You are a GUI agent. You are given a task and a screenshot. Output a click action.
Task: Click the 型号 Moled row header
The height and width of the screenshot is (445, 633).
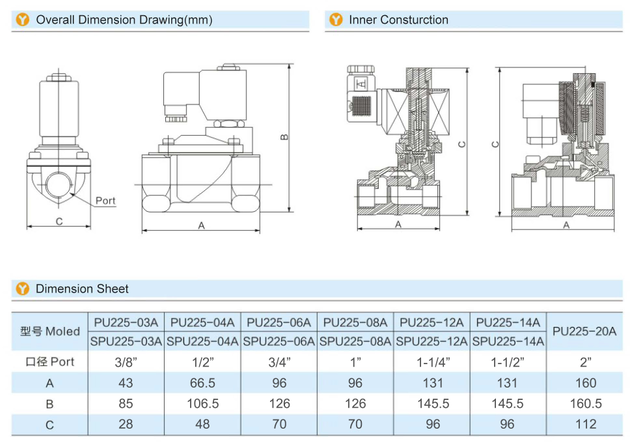[x=48, y=332]
